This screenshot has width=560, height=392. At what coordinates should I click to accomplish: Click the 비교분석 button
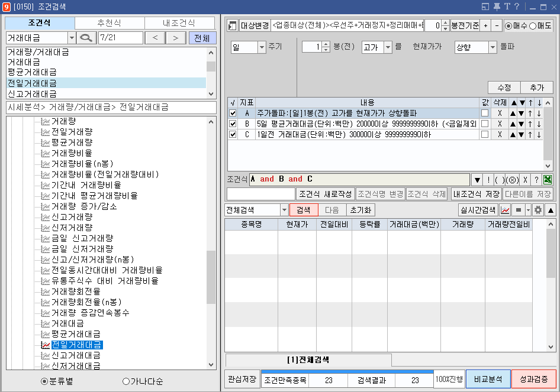pos(488,379)
